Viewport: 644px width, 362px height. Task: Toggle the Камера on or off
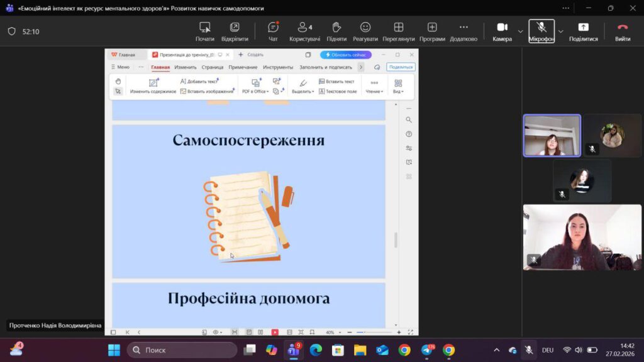coord(502,31)
